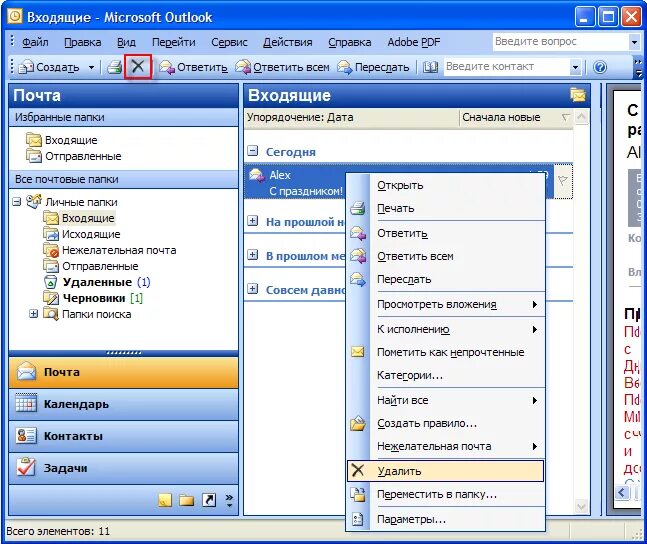The image size is (647, 544).
Task: Click the Delete X toolbar icon
Action: coord(138,66)
